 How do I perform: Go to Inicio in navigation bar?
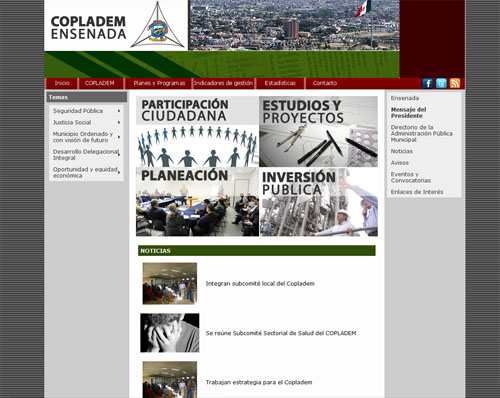point(62,83)
